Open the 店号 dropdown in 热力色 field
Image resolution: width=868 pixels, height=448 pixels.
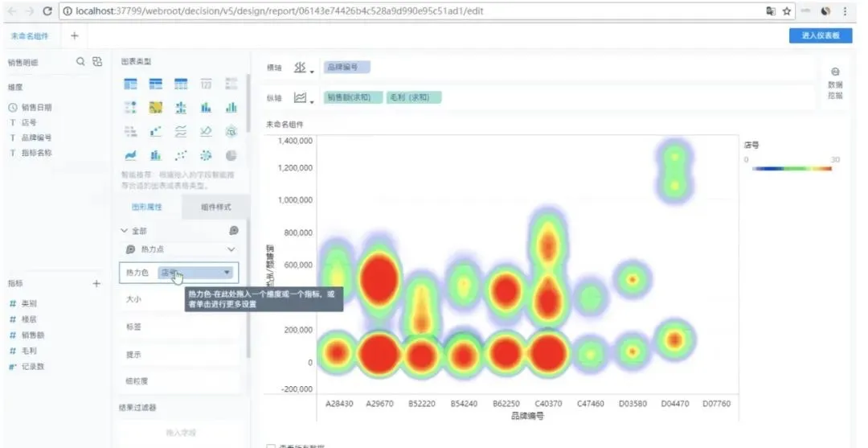tap(227, 273)
